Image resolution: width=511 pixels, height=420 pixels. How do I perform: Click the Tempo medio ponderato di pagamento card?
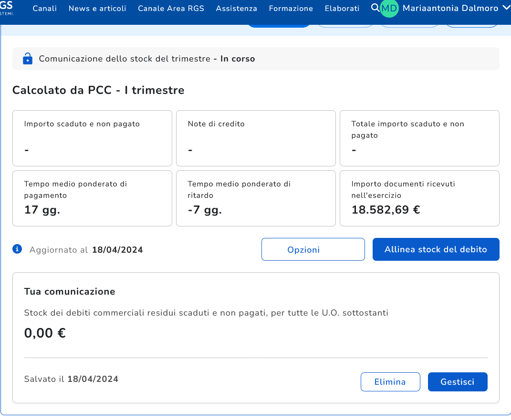pos(92,198)
